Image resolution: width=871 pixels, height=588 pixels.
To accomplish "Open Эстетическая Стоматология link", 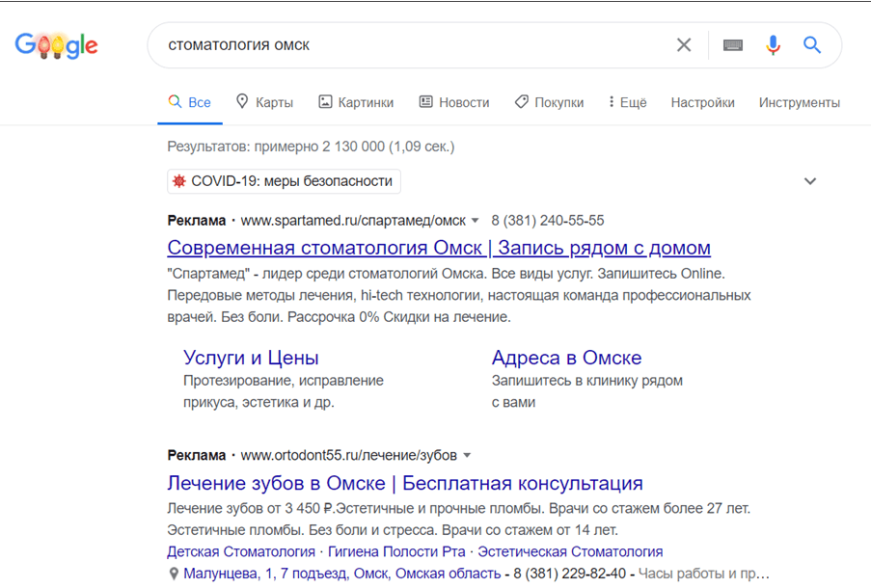I will pyautogui.click(x=570, y=552).
